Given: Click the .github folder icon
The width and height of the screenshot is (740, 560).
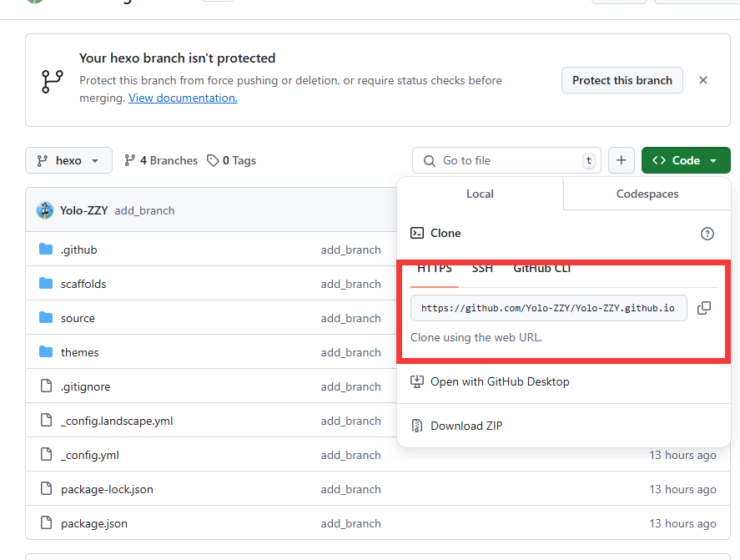Looking at the screenshot, I should click(x=46, y=250).
